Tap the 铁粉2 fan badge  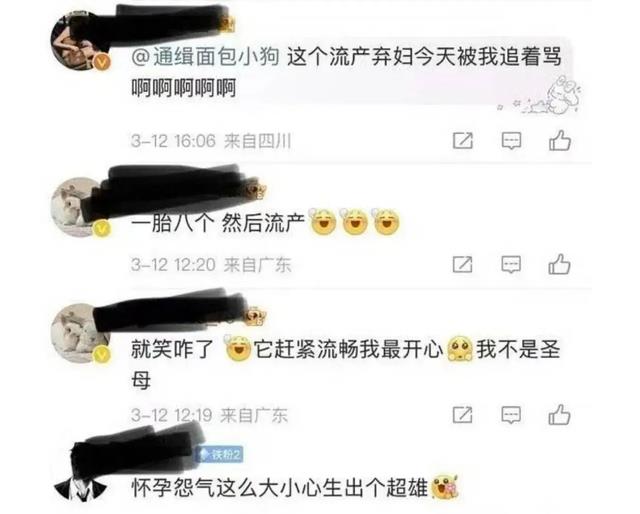(220, 454)
